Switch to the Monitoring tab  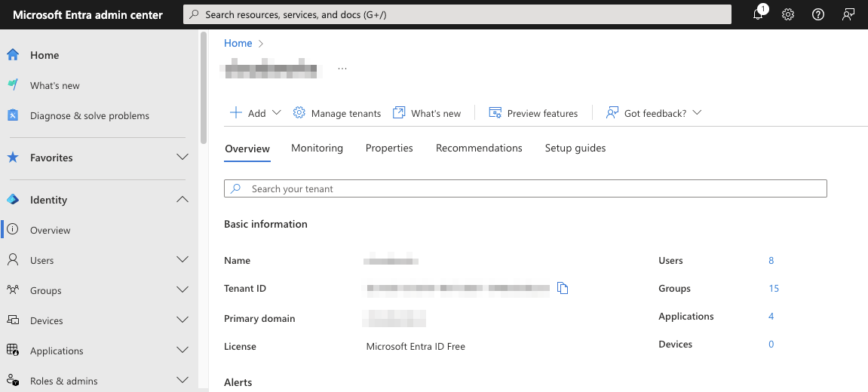pos(317,148)
